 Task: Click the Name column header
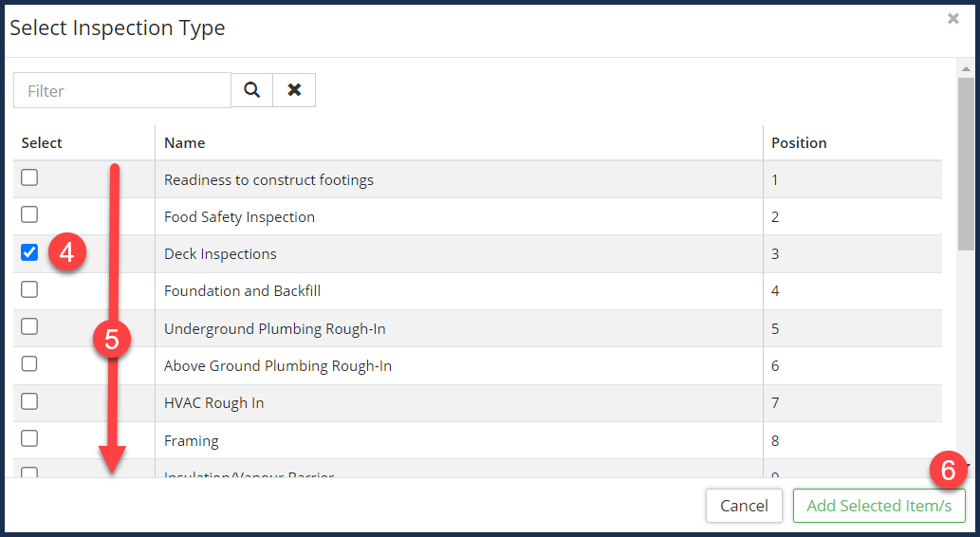185,143
